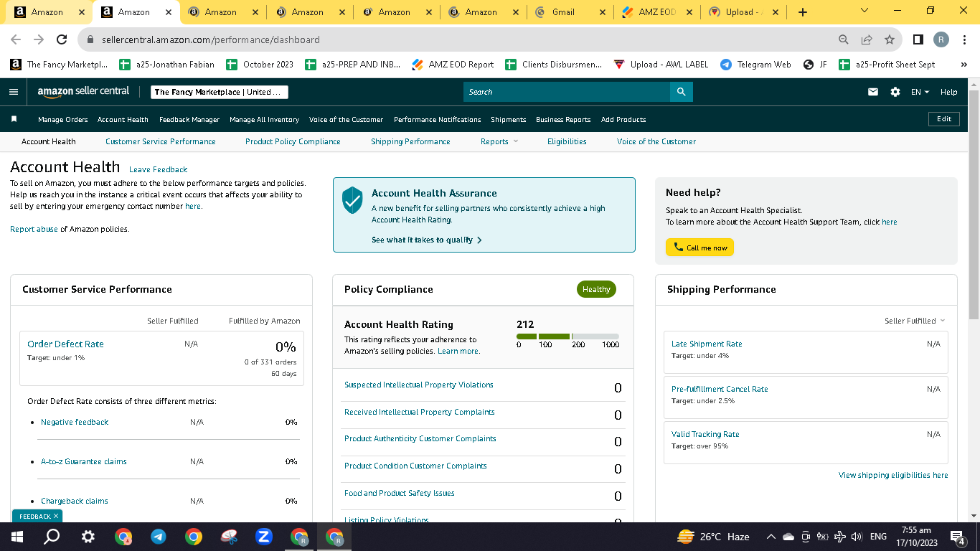The image size is (980, 551).
Task: Open the Chrome profile avatar R
Action: [x=941, y=39]
